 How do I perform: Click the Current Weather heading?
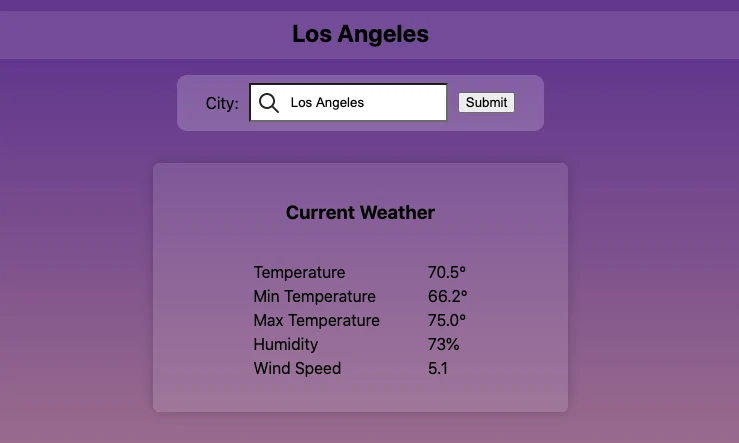coord(361,213)
